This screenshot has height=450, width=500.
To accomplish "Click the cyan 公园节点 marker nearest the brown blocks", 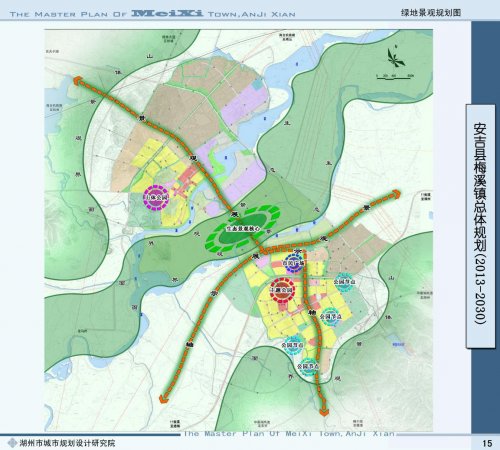I will coord(345,282).
